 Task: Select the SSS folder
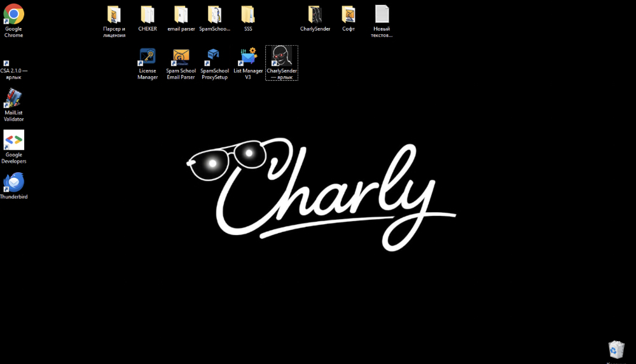tap(248, 15)
